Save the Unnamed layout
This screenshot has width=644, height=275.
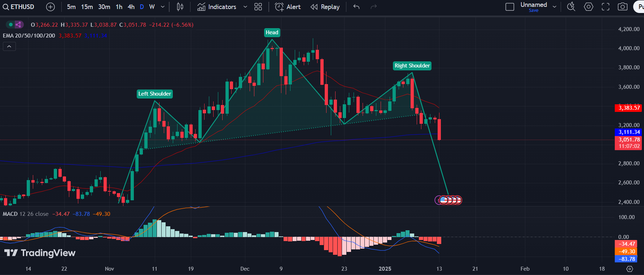pyautogui.click(x=534, y=10)
